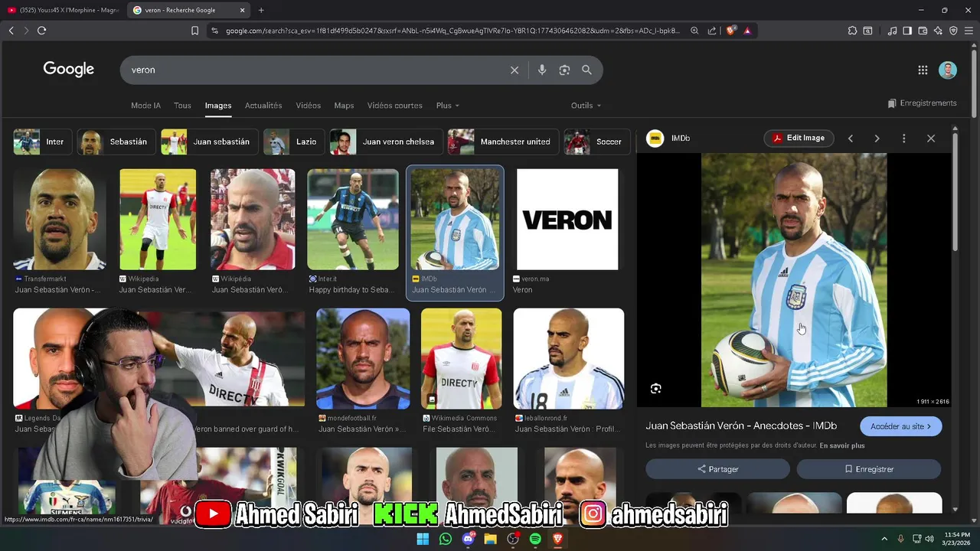Open Brave Wallet icon
This screenshot has width=980, height=551.
coord(923,31)
